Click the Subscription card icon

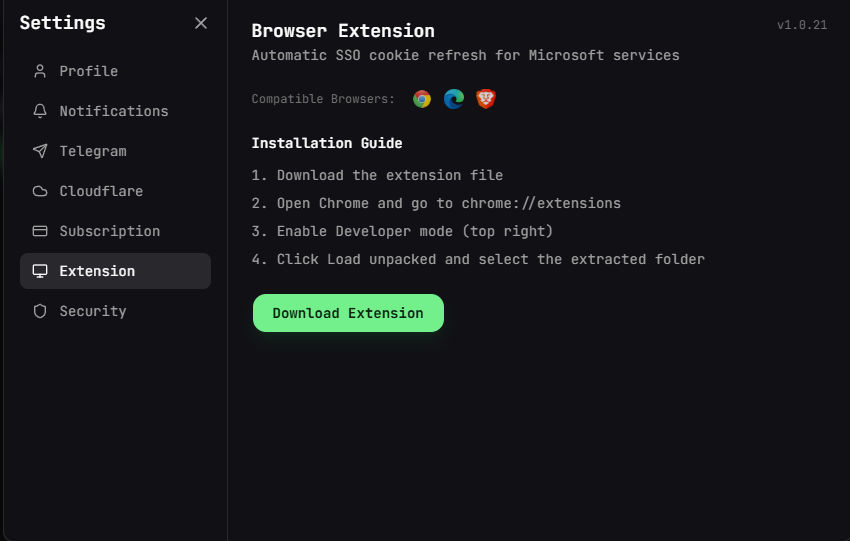click(x=40, y=231)
